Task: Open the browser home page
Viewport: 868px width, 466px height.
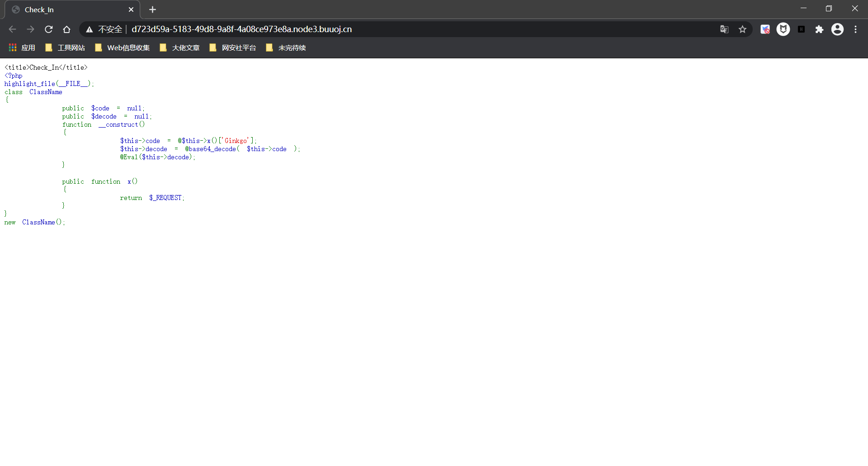Action: [x=66, y=29]
